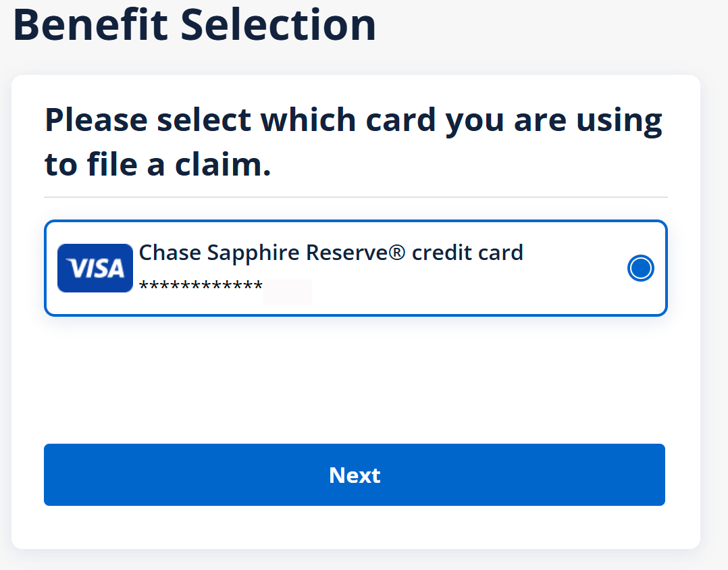Viewport: 728px width, 570px height.
Task: Click the "Selection" word in page title
Action: point(278,25)
